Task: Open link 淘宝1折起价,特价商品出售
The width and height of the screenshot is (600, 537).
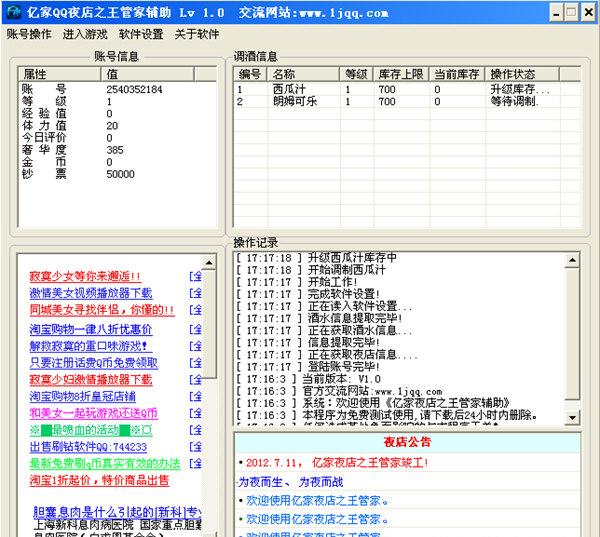Action: [90, 480]
